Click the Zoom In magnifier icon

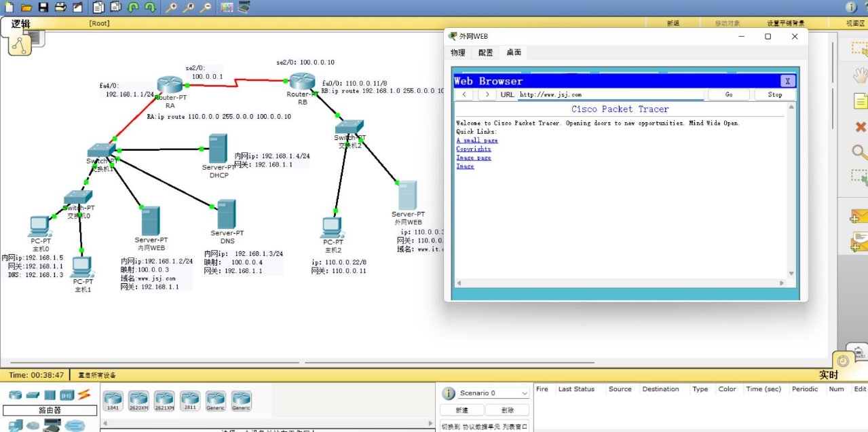172,7
